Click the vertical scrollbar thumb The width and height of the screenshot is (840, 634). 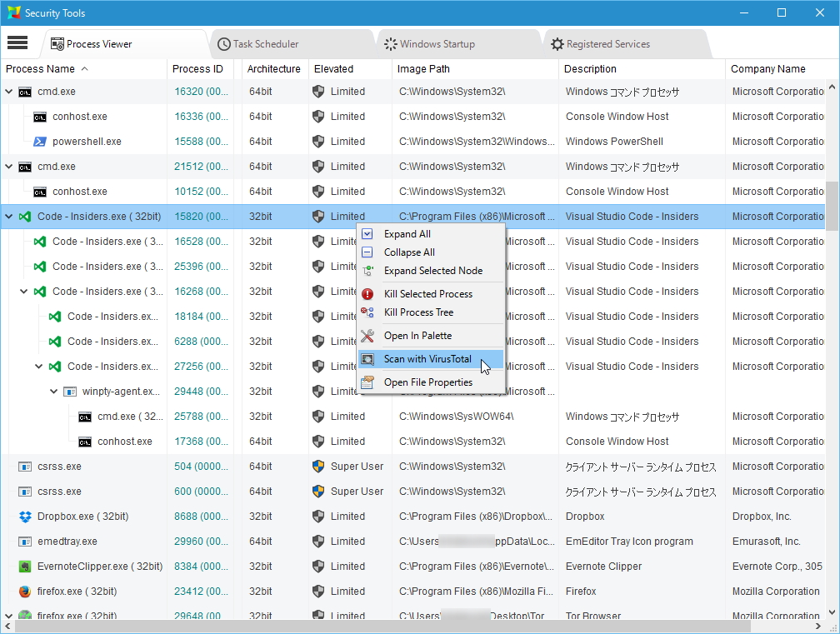[832, 206]
